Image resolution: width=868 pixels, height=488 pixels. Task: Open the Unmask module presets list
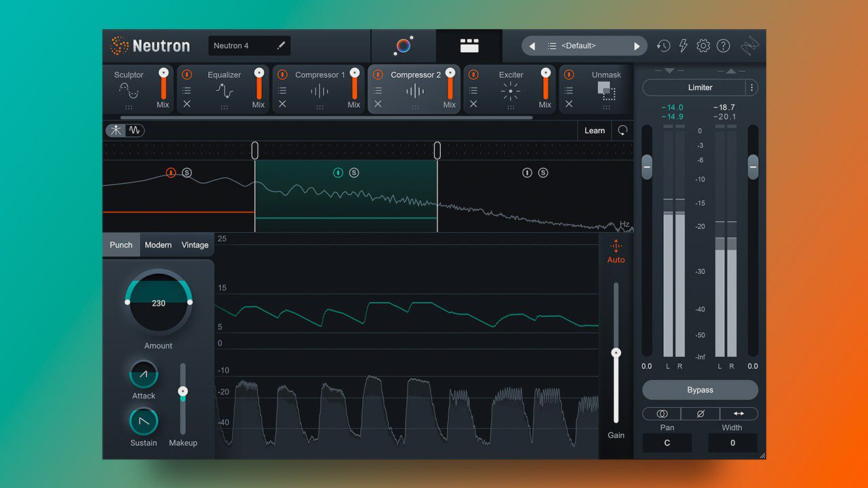[569, 90]
